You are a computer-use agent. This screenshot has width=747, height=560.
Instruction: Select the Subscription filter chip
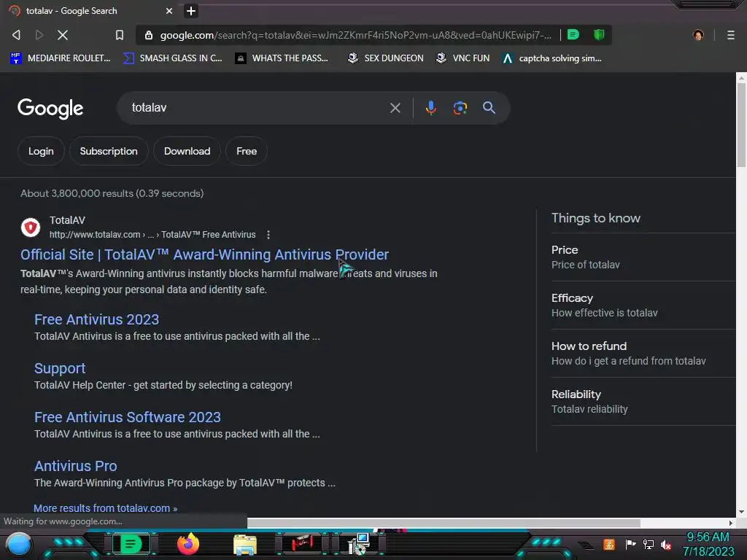coord(109,151)
